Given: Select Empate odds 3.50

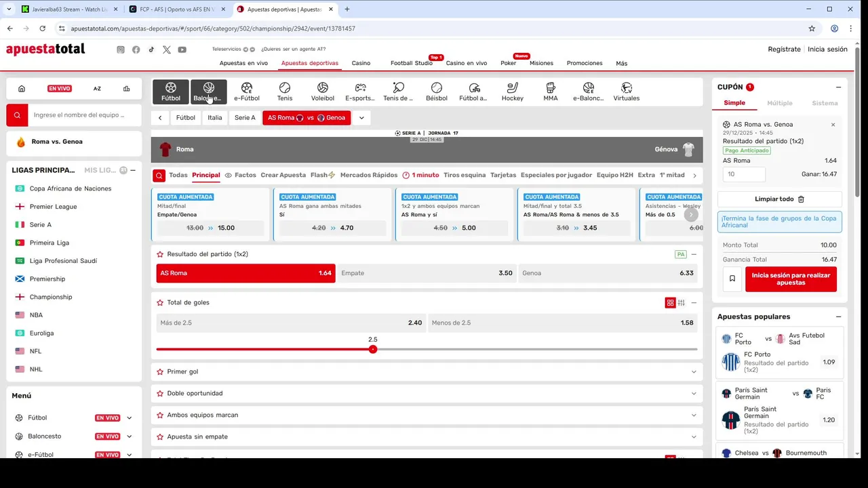Looking at the screenshot, I should coord(427,273).
